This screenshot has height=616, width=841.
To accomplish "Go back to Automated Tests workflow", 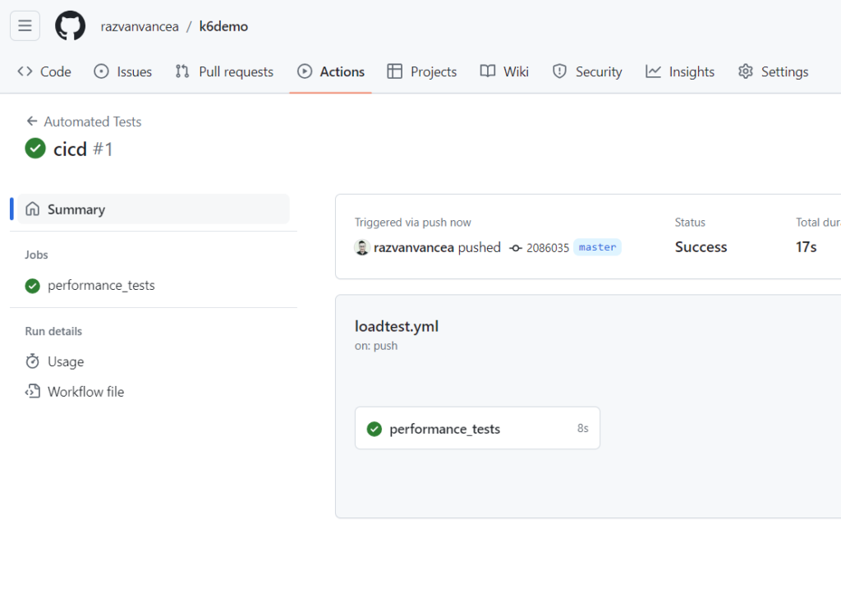I will [x=92, y=122].
